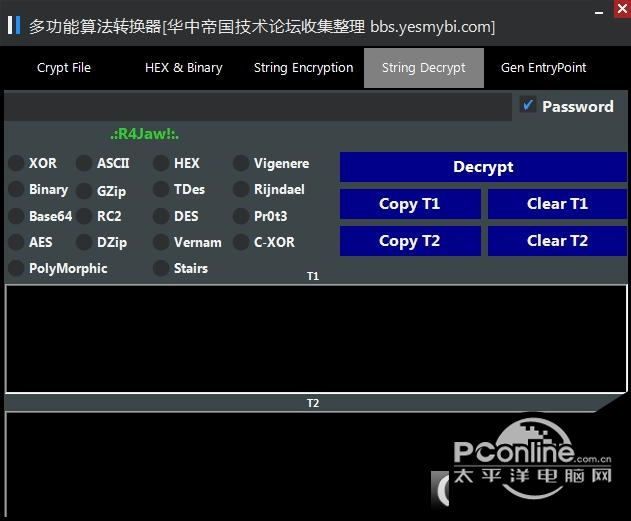Screen dimensions: 631x521
Task: Select the Binary radio button
Action: [x=16, y=189]
